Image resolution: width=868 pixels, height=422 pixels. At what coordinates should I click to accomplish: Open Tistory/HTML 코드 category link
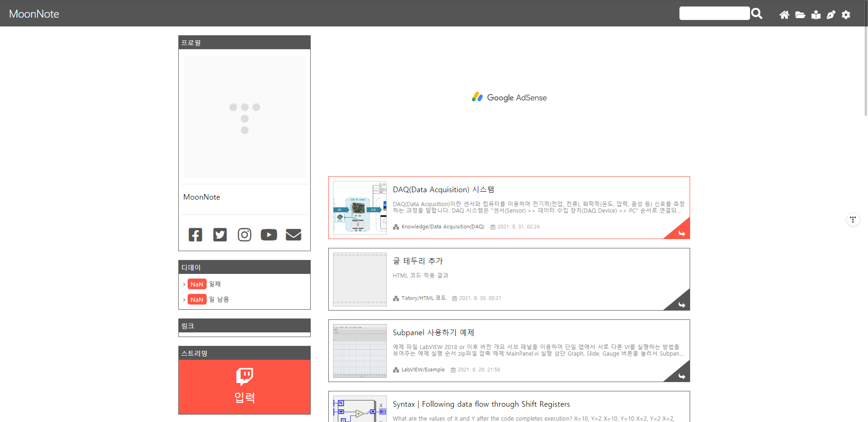coord(424,299)
